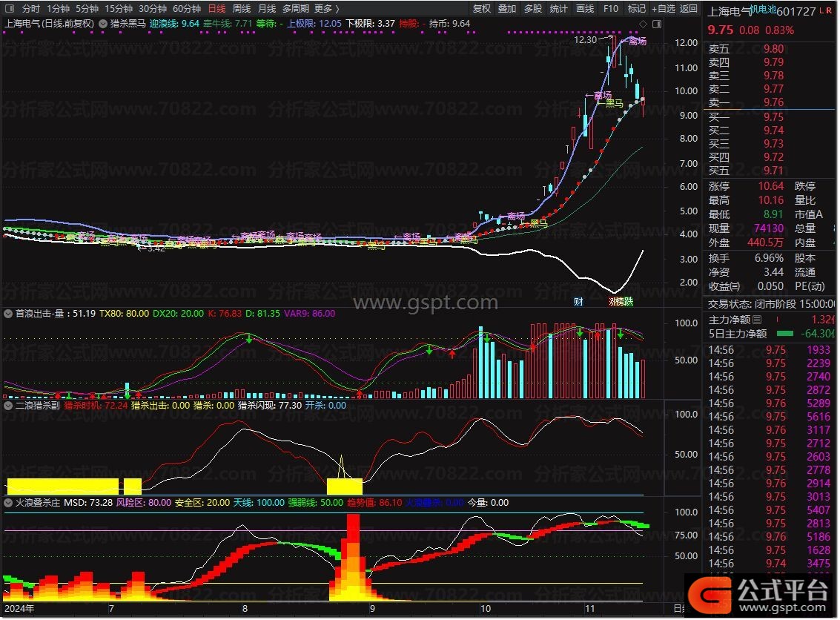Viewport: 840px width, 620px height.
Task: Open the F10 company info
Action: (611, 9)
